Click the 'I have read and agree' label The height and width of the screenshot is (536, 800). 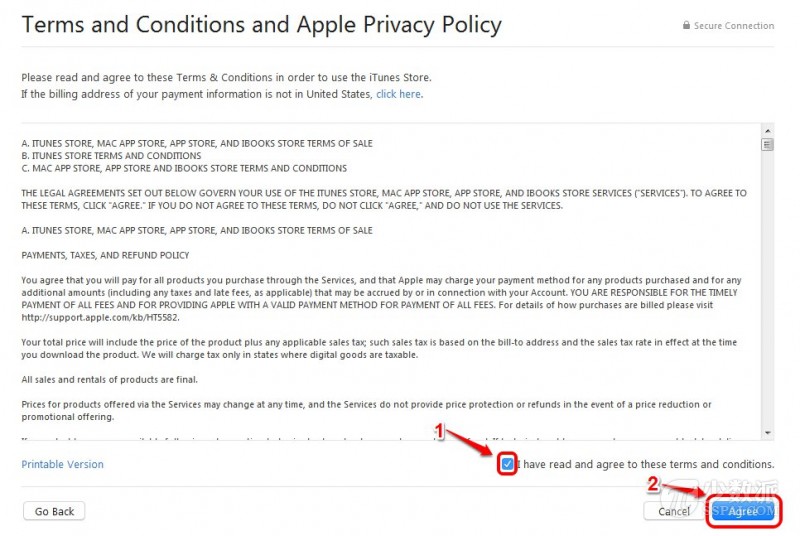[646, 464]
